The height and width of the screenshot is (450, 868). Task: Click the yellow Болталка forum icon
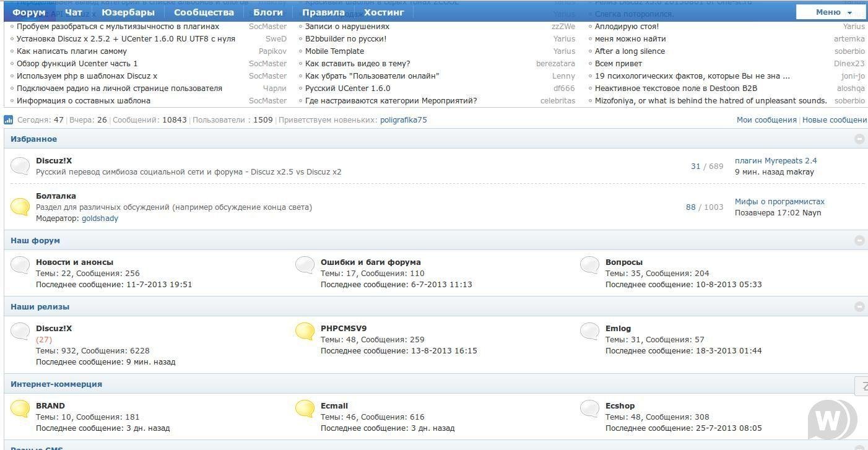tap(20, 207)
